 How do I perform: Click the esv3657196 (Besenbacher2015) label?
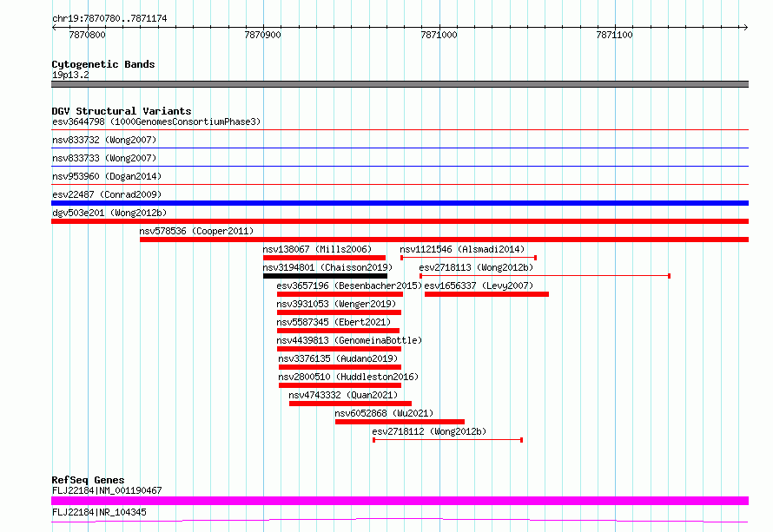point(349,286)
